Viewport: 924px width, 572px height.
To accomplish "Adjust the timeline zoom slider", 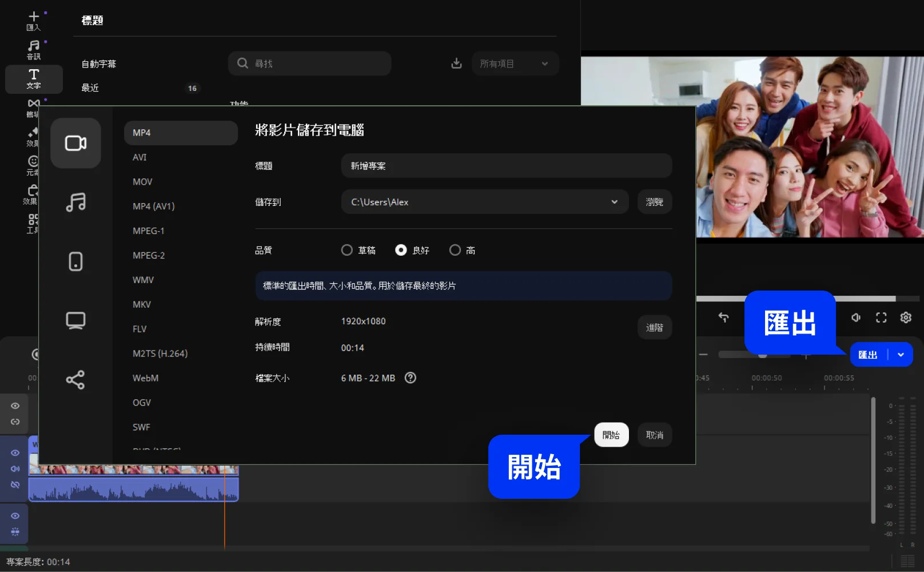I will pos(762,355).
